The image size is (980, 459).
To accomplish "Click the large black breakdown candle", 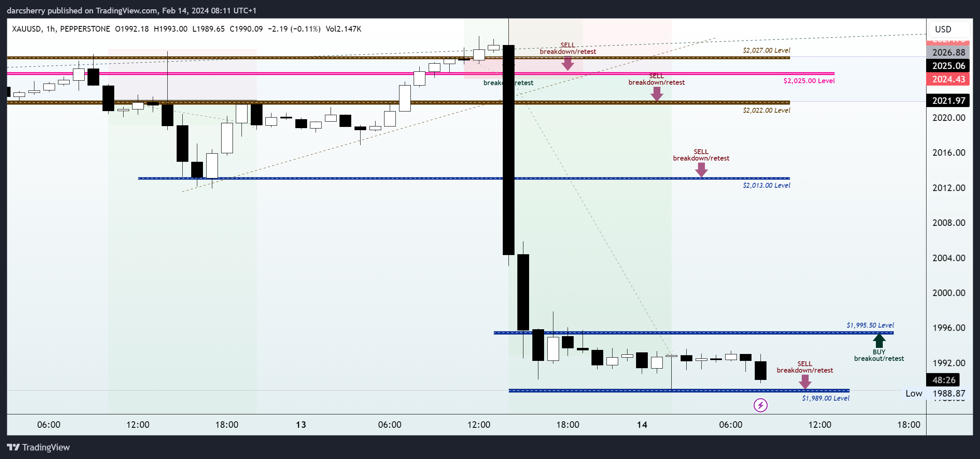I will coord(508,150).
